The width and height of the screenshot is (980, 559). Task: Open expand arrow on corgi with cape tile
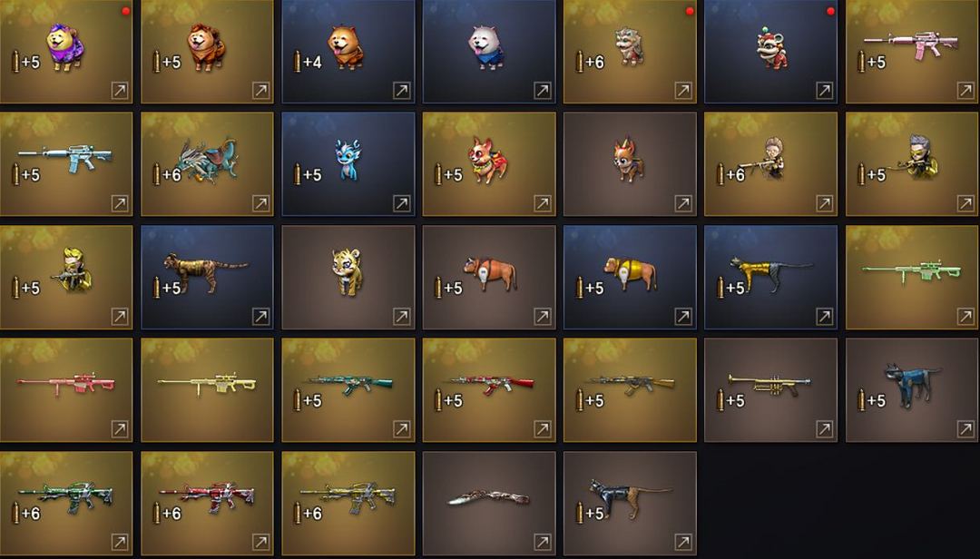(543, 203)
